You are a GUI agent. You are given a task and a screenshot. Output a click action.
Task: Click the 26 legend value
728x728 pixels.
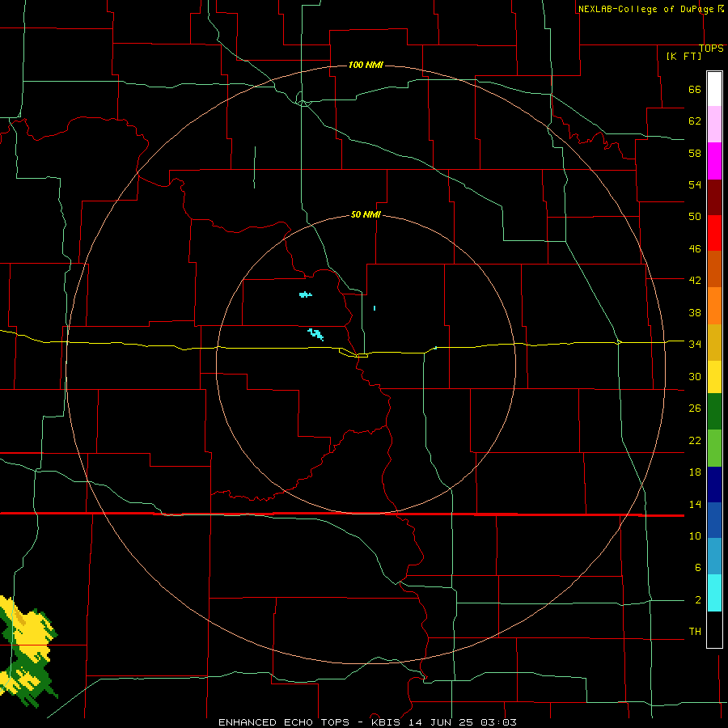coord(695,408)
